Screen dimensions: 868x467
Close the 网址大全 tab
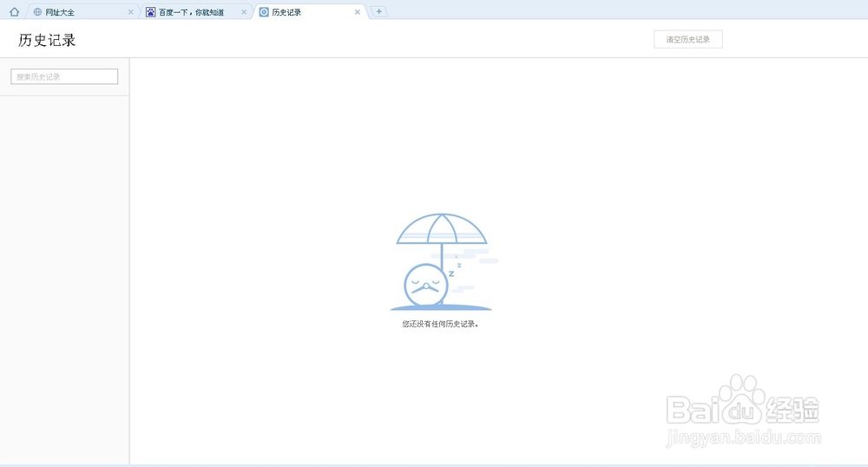click(131, 11)
